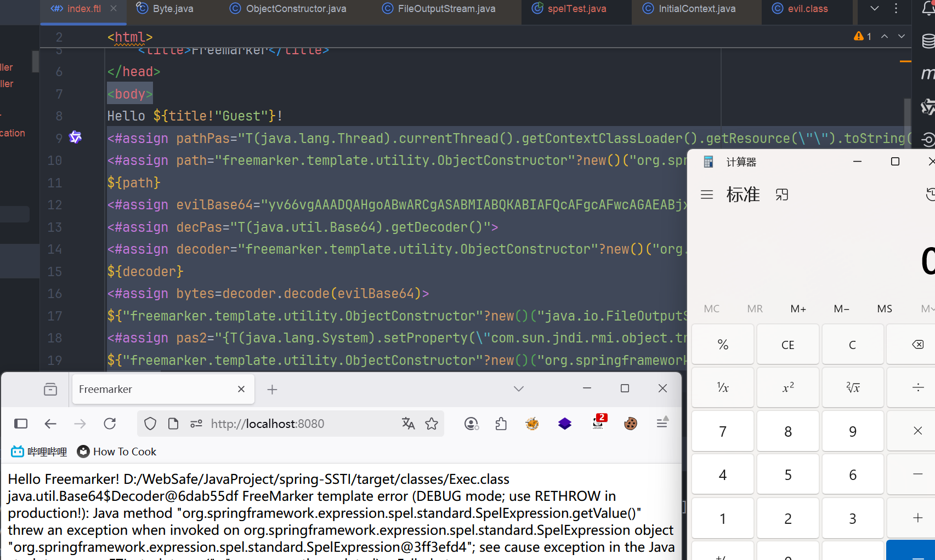Screen dimensions: 935x560
Task: Open the Firefox account menu
Action: point(471,424)
